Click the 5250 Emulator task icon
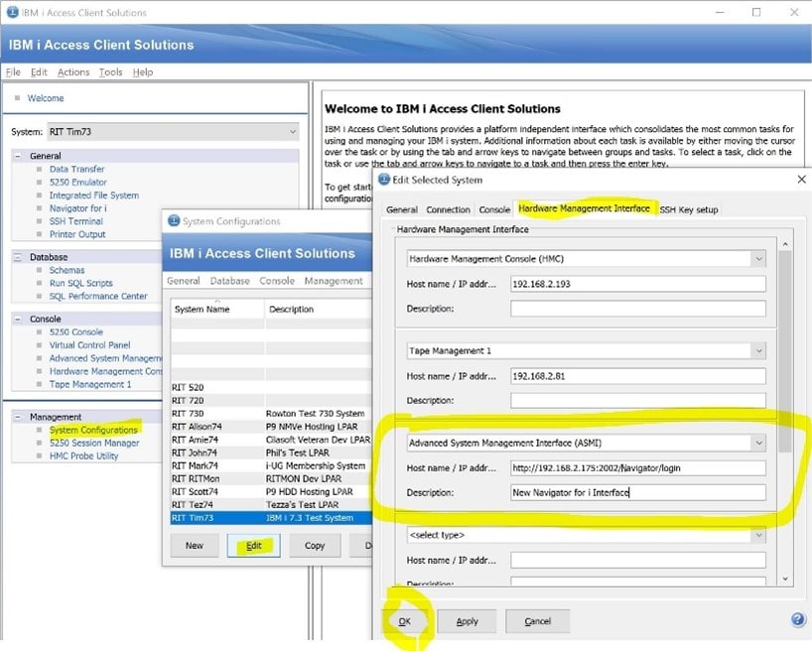 pyautogui.click(x=40, y=183)
